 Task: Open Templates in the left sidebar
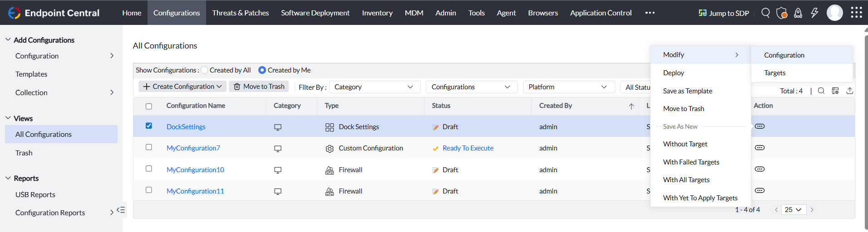click(x=31, y=74)
